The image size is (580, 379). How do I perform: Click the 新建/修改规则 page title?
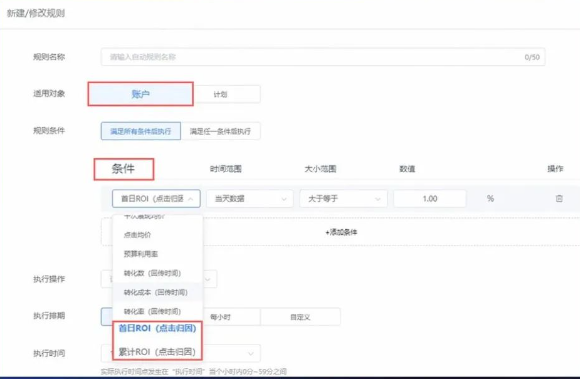pos(36,13)
